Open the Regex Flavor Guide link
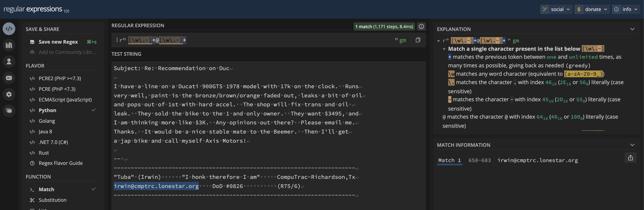The image size is (644, 210). [x=60, y=163]
